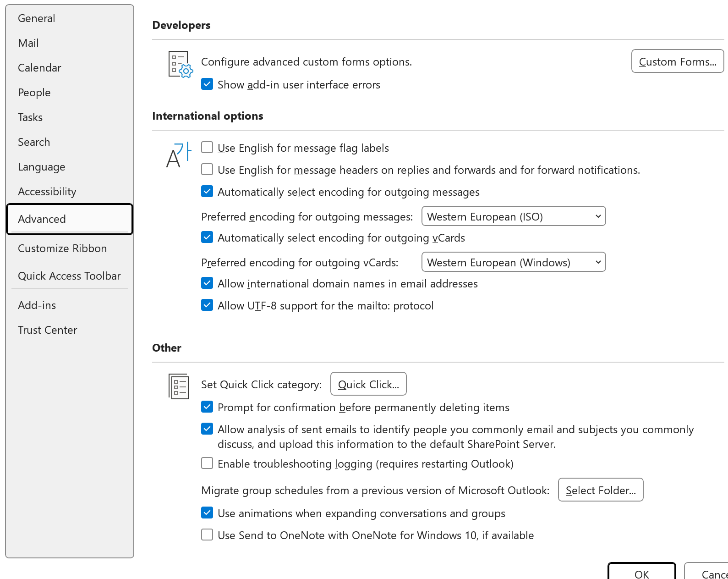Click the Other section list icon
The height and width of the screenshot is (579, 728).
click(x=179, y=386)
